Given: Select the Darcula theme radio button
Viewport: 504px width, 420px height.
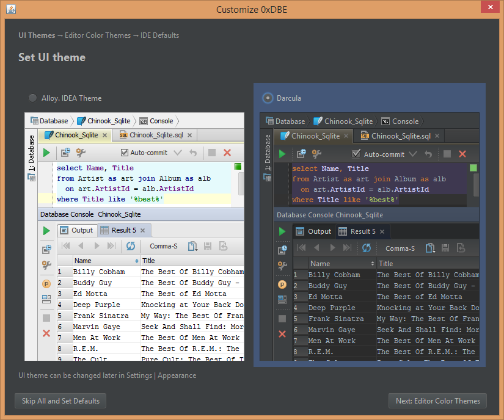Looking at the screenshot, I should [267, 98].
